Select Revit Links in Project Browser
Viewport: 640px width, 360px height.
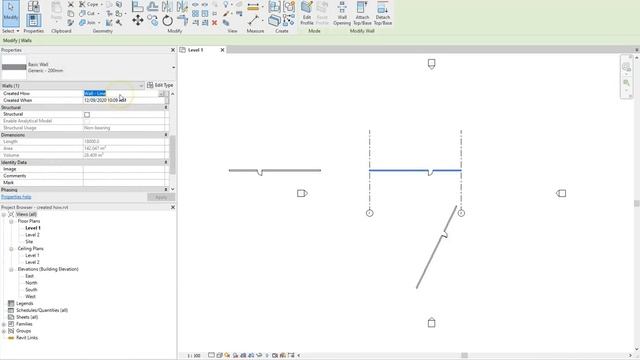click(x=27, y=338)
